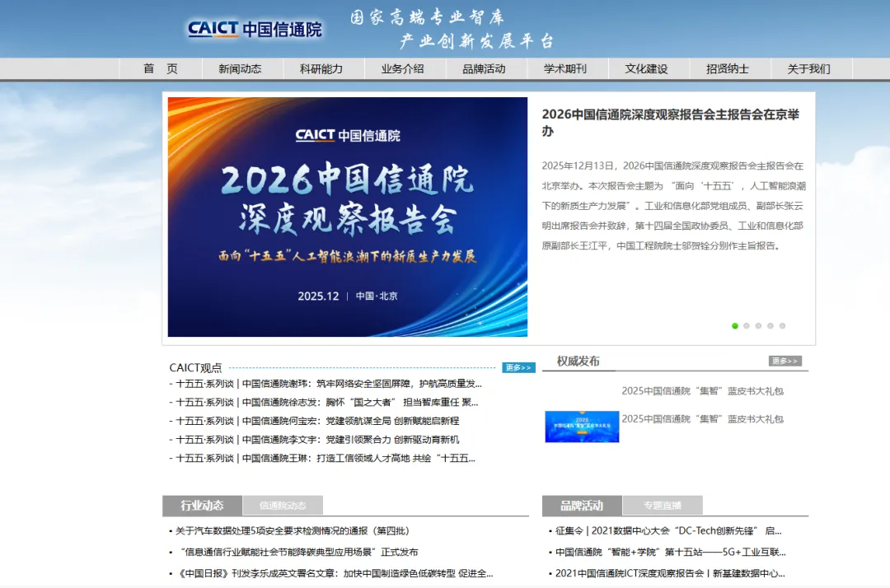Open the 学术期刊 navigation menu
This screenshot has height=588, width=890.
[x=564, y=68]
